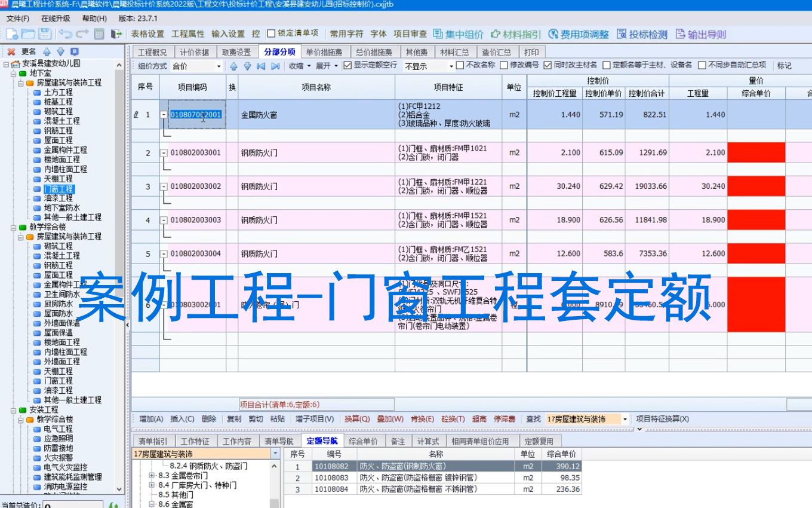Switch to 清单指引 bottom tab
Viewport: 812px width, 508px height.
pyautogui.click(x=153, y=442)
